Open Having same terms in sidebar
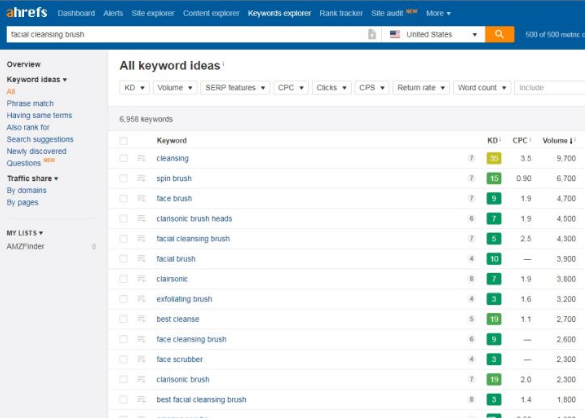This screenshot has width=587, height=418. pyautogui.click(x=39, y=115)
